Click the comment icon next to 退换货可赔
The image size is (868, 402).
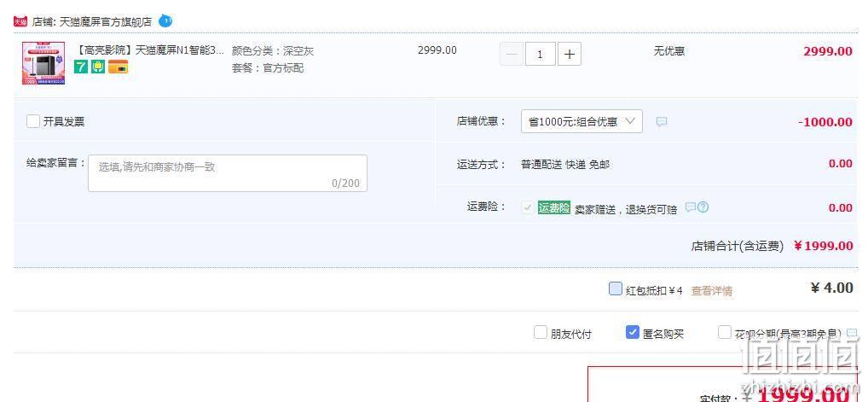coord(691,207)
